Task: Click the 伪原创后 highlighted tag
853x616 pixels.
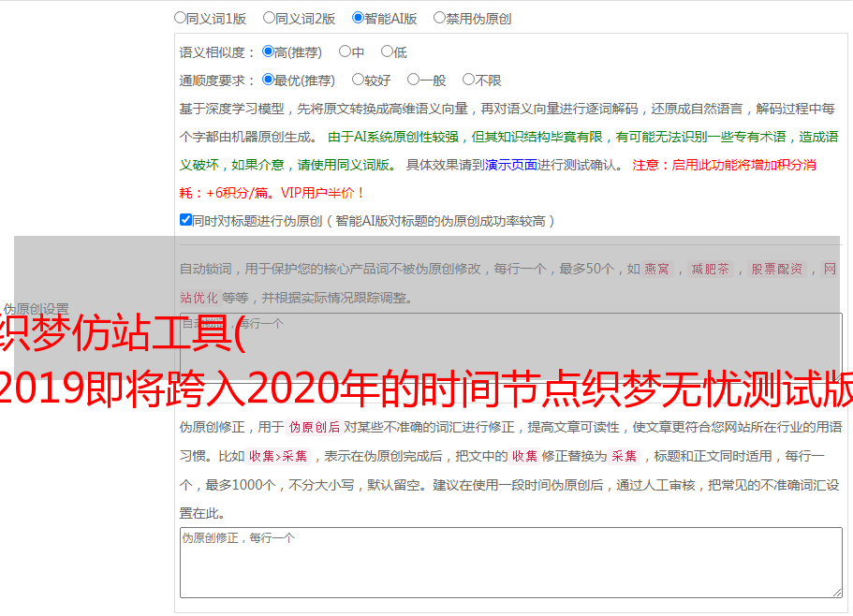Action: pos(315,427)
